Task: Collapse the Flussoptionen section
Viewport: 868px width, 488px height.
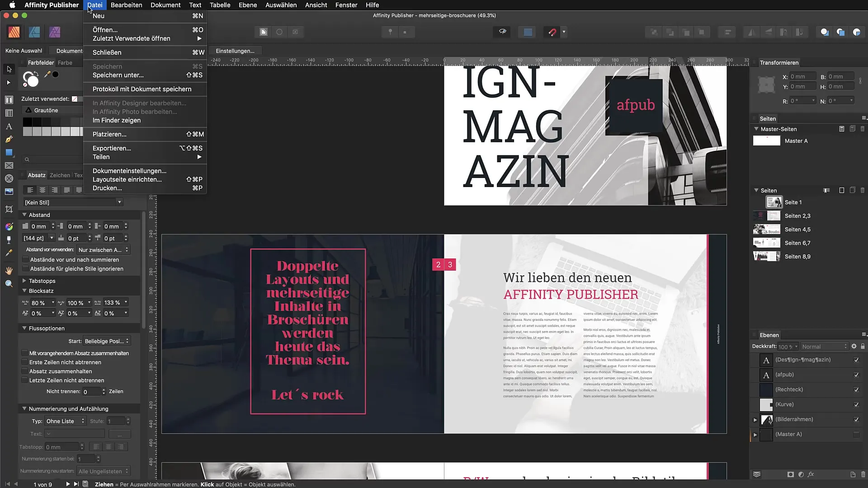Action: point(24,328)
